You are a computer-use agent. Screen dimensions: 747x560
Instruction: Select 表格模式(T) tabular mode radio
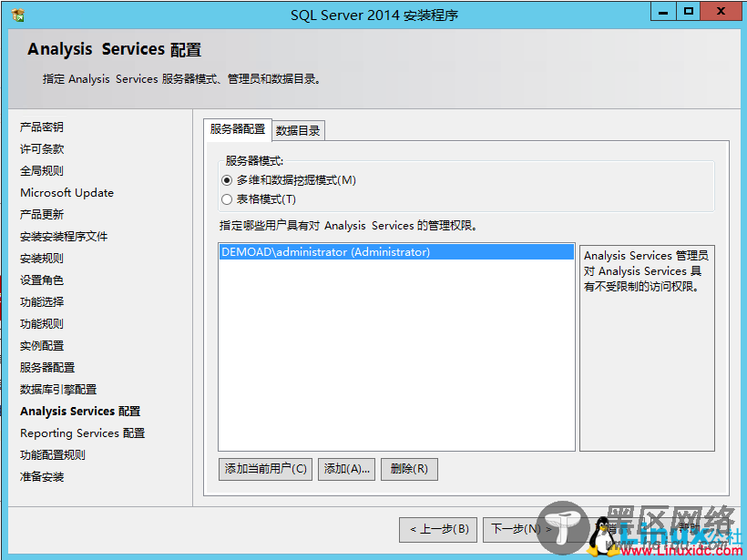tap(227, 199)
